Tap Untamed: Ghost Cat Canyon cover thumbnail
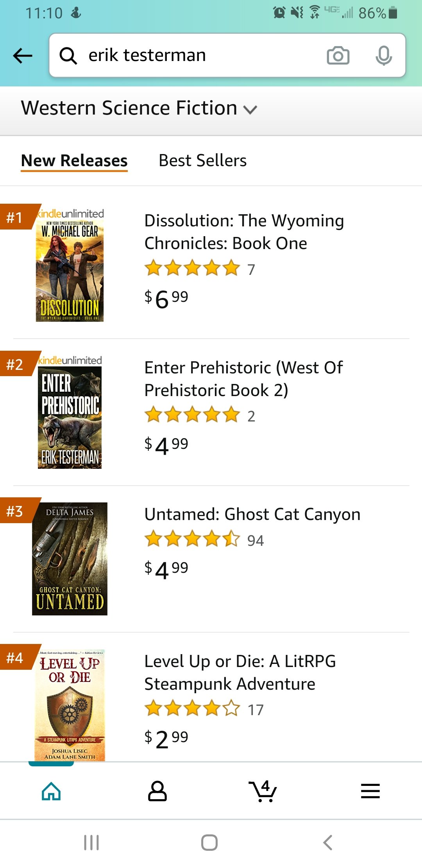The height and width of the screenshot is (868, 422). (70, 559)
